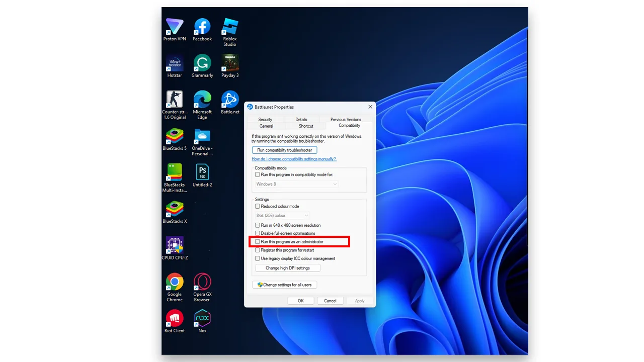This screenshot has height=362, width=644.
Task: Click Change settings for all users
Action: pyautogui.click(x=285, y=285)
